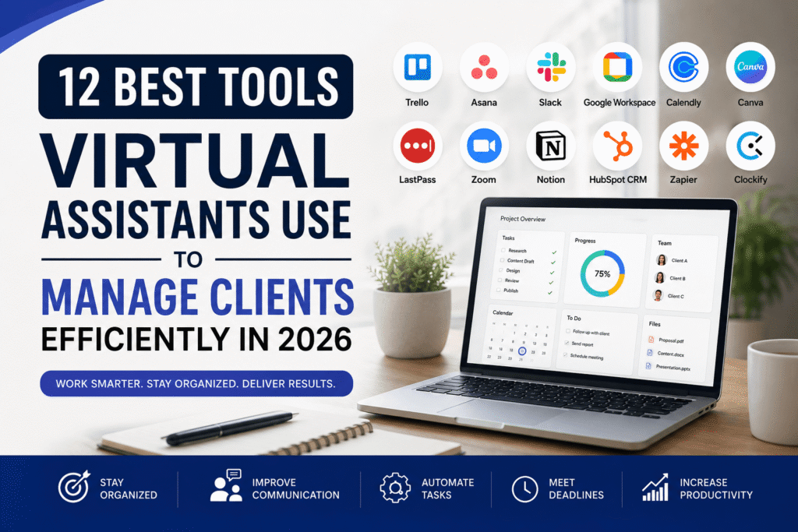Click the HubSpot CRM label
Viewport: 798px width, 532px height.
pos(618,179)
